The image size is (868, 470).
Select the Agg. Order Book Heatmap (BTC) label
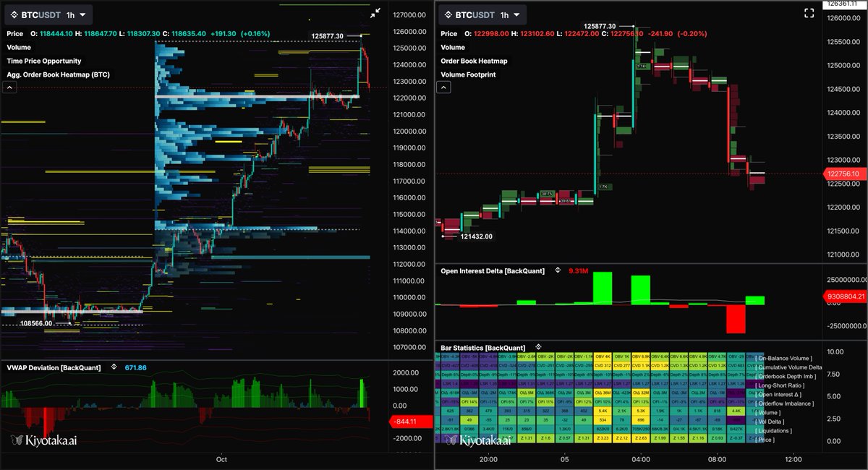tap(59, 74)
